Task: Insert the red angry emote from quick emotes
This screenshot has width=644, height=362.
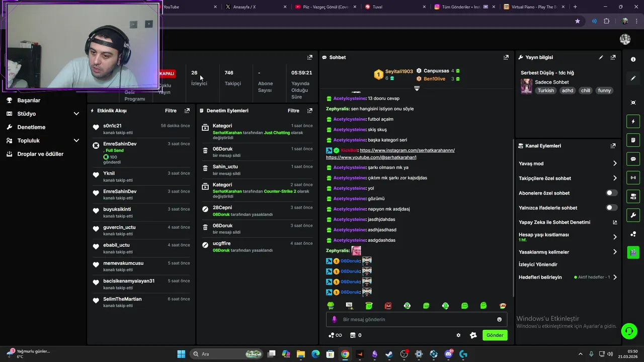Action: point(388,306)
